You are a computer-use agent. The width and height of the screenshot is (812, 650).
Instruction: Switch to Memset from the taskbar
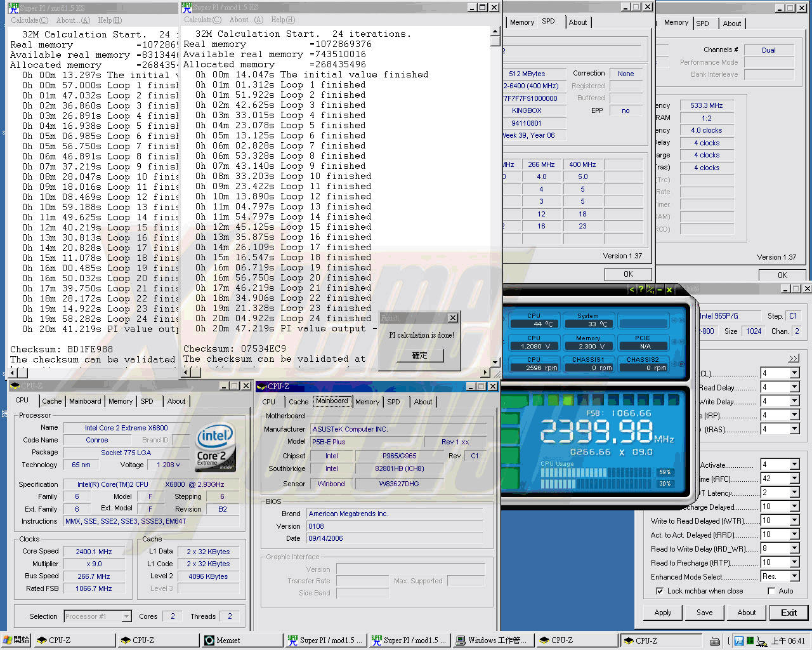pos(242,640)
